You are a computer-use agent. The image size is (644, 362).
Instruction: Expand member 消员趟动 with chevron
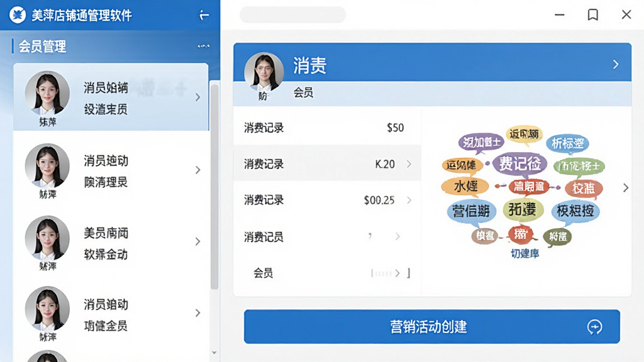(198, 313)
